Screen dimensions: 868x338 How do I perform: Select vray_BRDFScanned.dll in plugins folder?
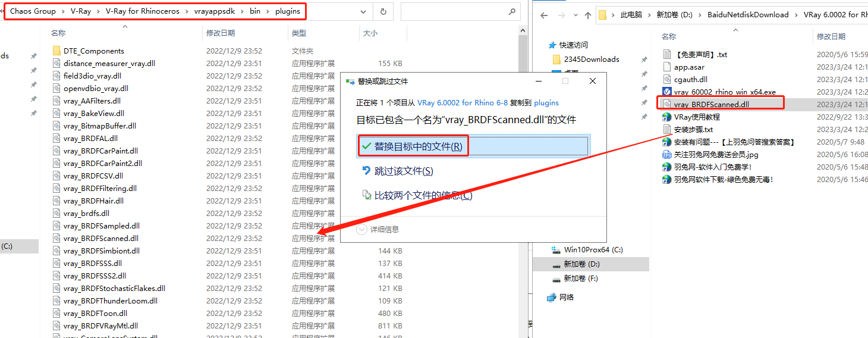pos(101,239)
